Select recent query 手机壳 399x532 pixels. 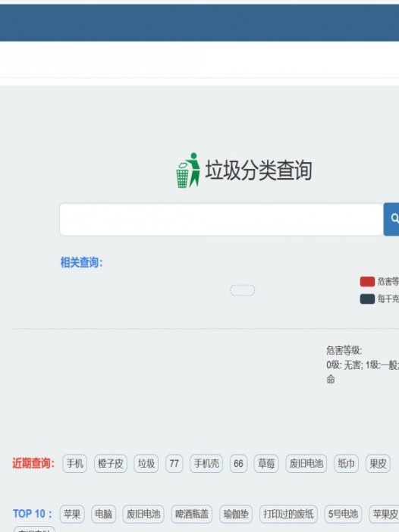pos(206,464)
